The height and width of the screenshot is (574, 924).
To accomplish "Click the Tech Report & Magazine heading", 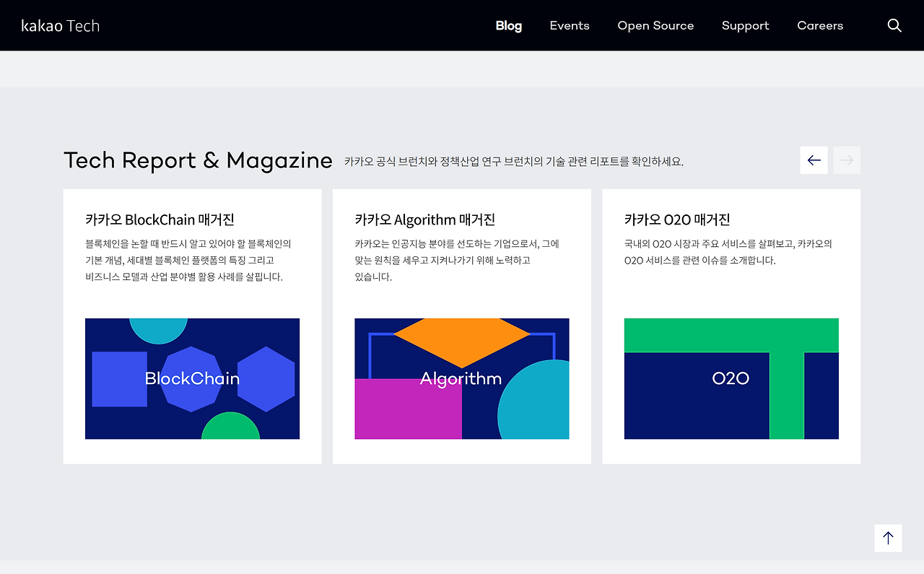I will [198, 160].
